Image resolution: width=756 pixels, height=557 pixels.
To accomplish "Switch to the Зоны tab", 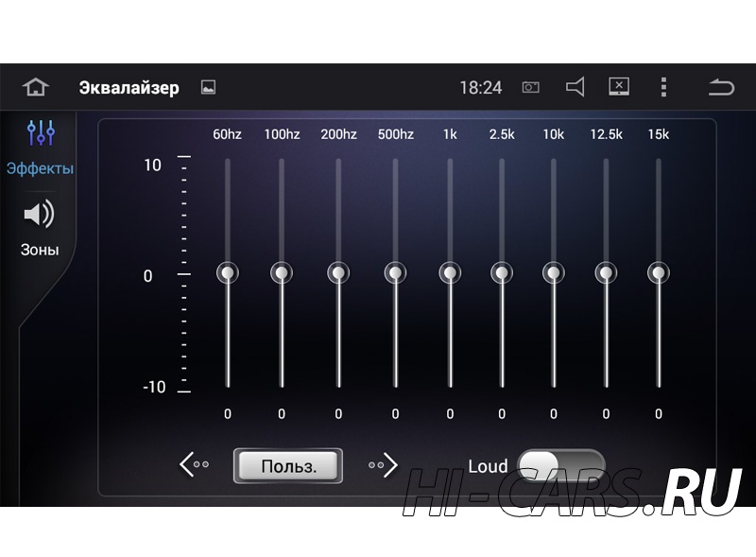I will pos(40,250).
